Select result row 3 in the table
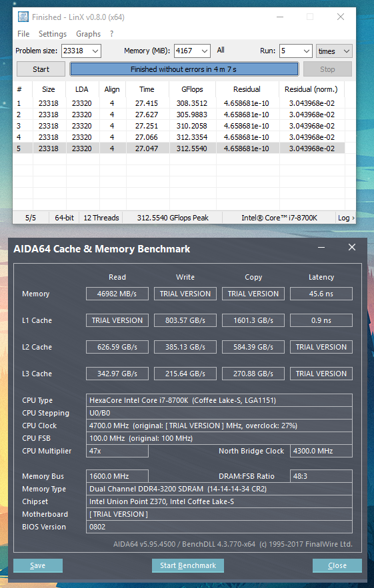The height and width of the screenshot is (588, 374). click(x=179, y=126)
